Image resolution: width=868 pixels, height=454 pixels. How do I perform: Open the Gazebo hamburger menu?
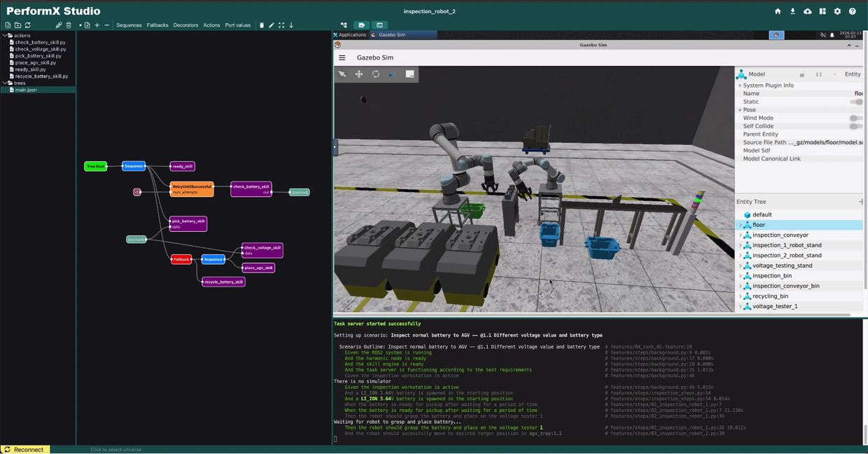point(342,58)
